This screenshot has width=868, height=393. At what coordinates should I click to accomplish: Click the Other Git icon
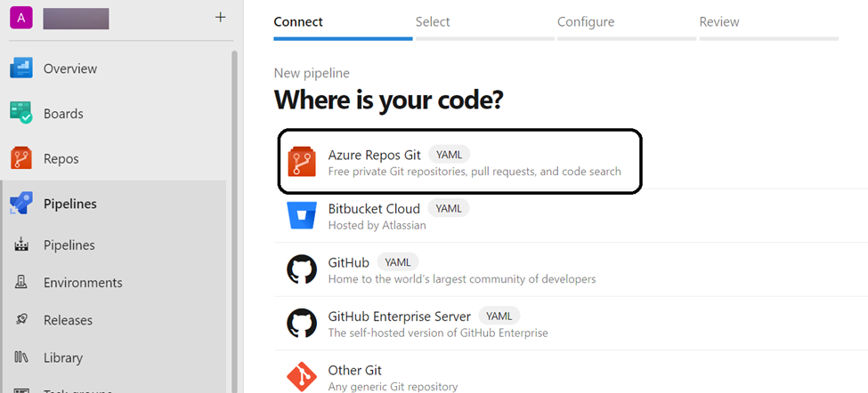302,377
